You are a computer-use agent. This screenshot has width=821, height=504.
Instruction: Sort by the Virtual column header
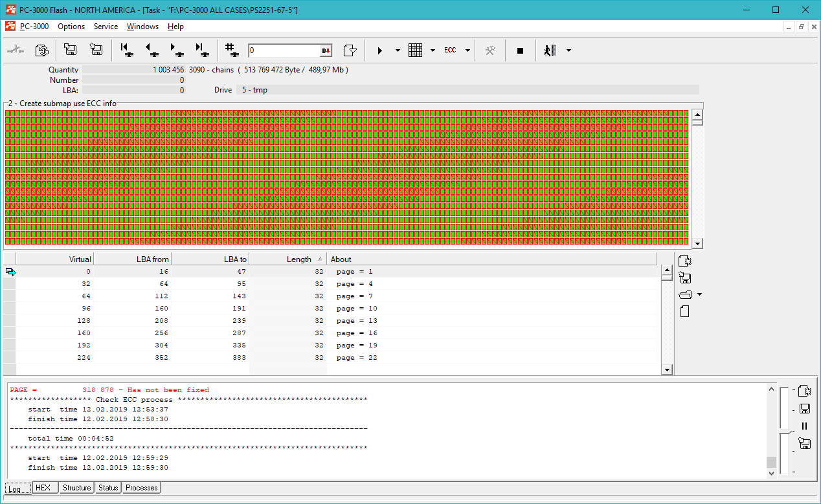[54, 259]
